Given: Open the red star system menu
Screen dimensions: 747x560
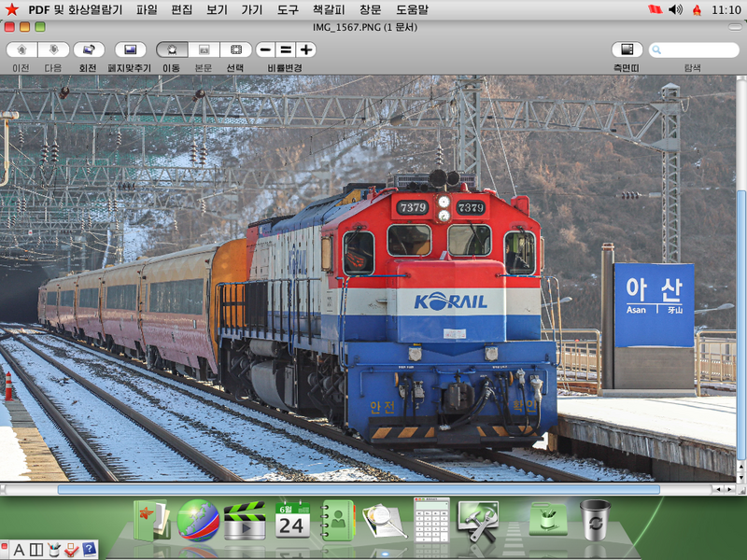Looking at the screenshot, I should 11,9.
